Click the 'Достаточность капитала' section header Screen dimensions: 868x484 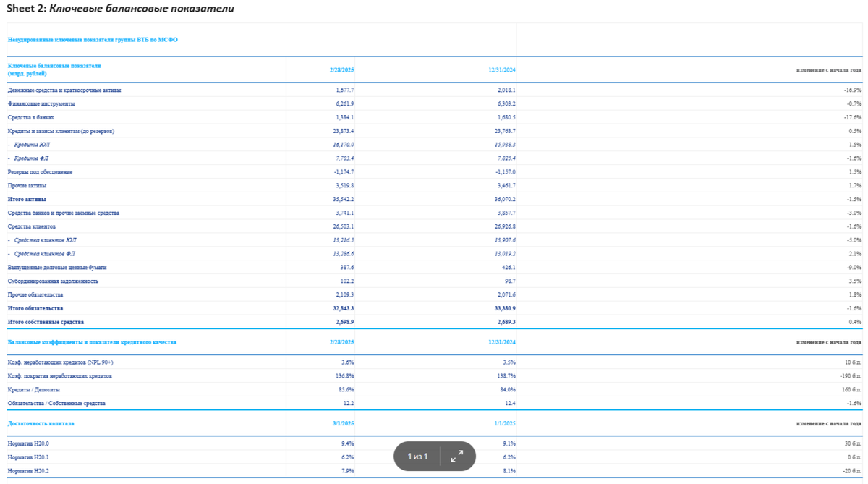pos(41,423)
